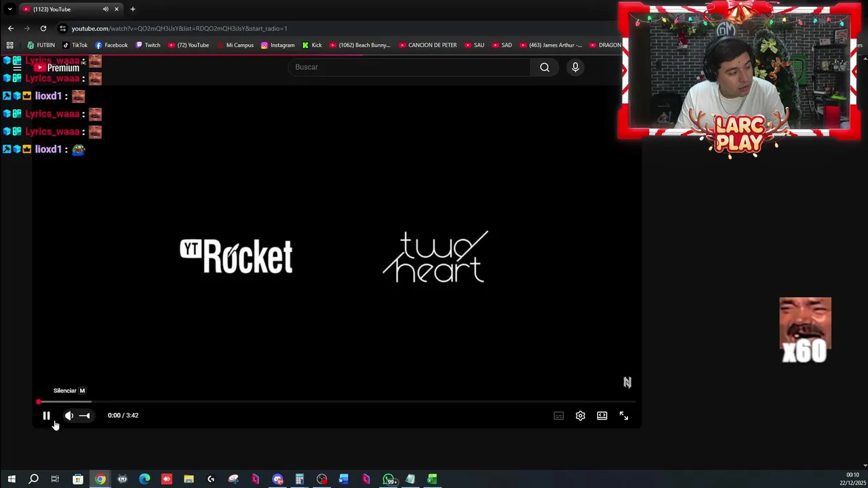Mute the video with the speaker icon
This screenshot has width=868, height=488.
(69, 415)
